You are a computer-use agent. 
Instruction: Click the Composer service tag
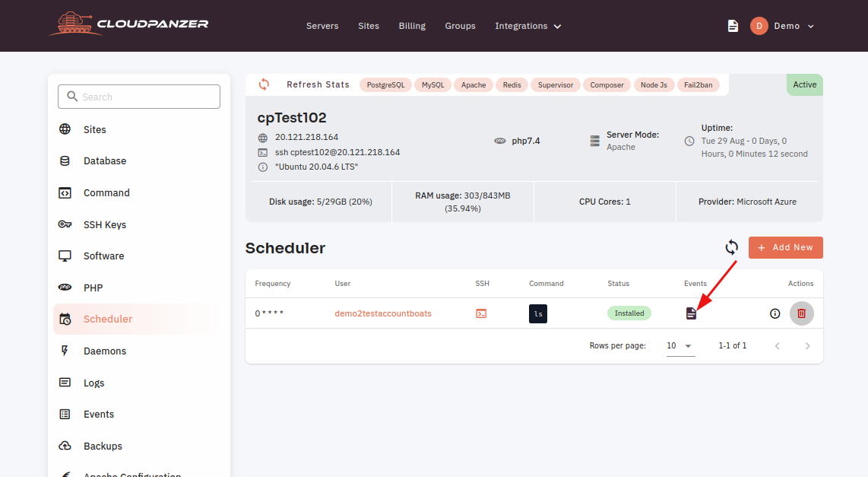pos(607,84)
